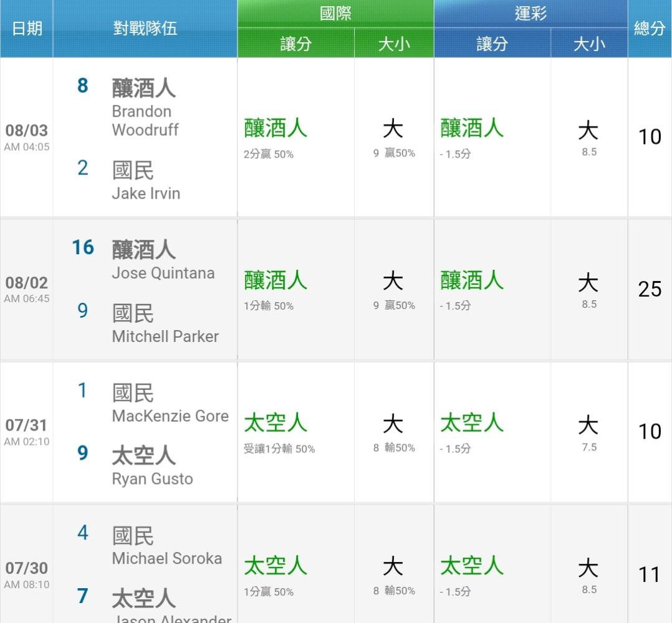The height and width of the screenshot is (623, 672).
Task: Click the 對戰隊伍 column header
Action: 145,29
